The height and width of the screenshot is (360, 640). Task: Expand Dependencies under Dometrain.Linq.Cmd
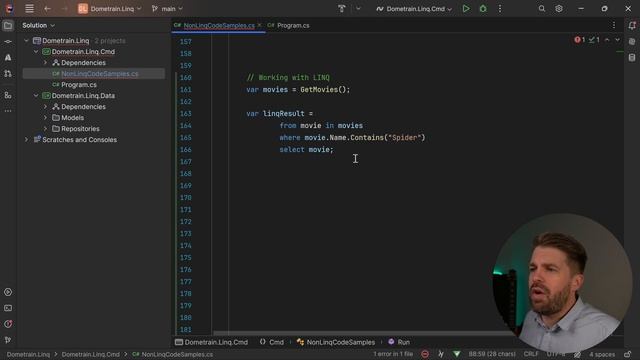[45, 63]
